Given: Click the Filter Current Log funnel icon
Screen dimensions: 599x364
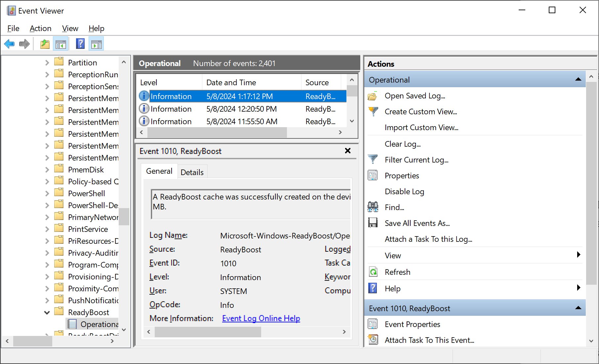Looking at the screenshot, I should click(x=373, y=160).
